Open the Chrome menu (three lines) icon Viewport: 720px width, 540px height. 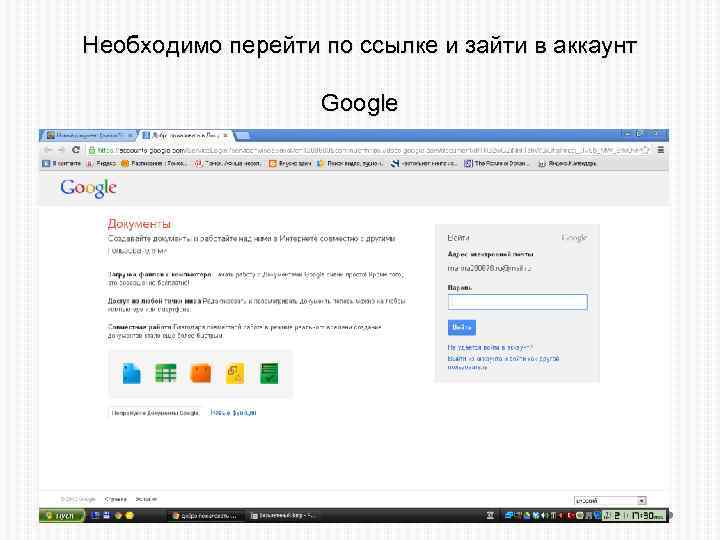pos(660,150)
